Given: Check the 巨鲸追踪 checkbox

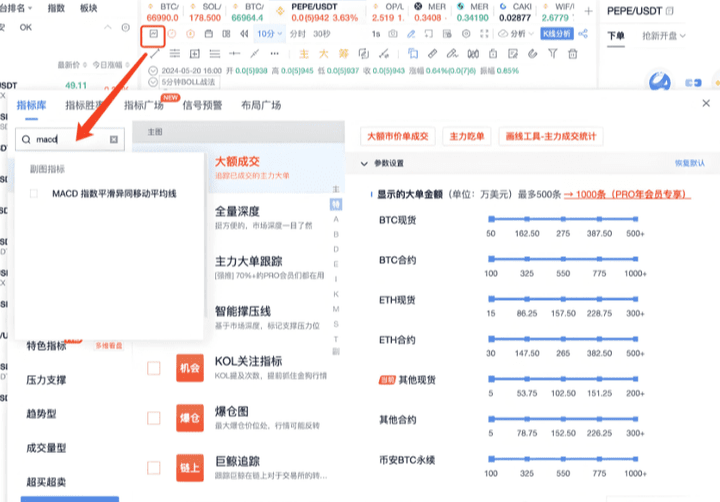Looking at the screenshot, I should click(153, 468).
